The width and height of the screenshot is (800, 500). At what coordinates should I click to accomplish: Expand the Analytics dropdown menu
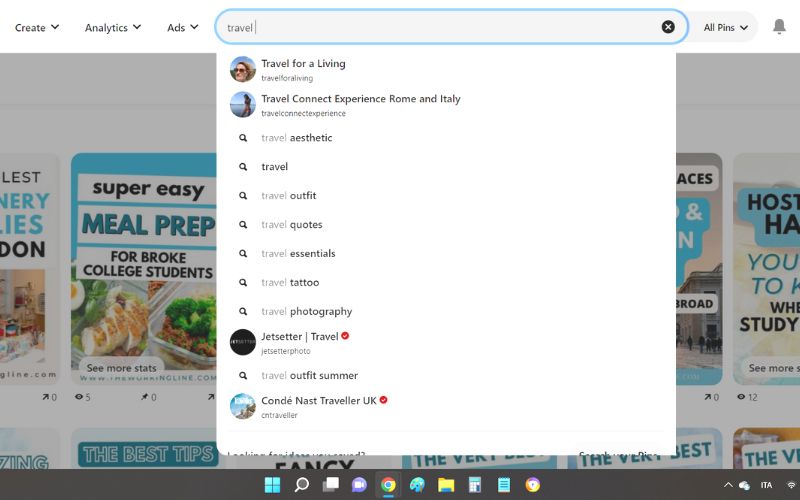[x=113, y=28]
